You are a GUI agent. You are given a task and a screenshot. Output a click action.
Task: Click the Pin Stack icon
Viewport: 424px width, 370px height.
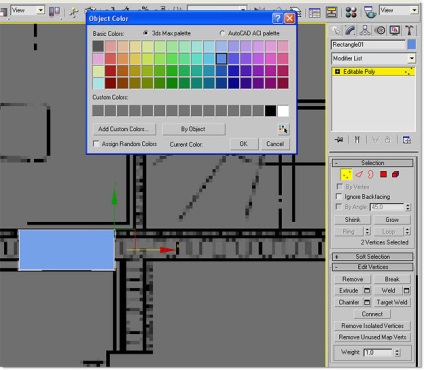pos(339,140)
